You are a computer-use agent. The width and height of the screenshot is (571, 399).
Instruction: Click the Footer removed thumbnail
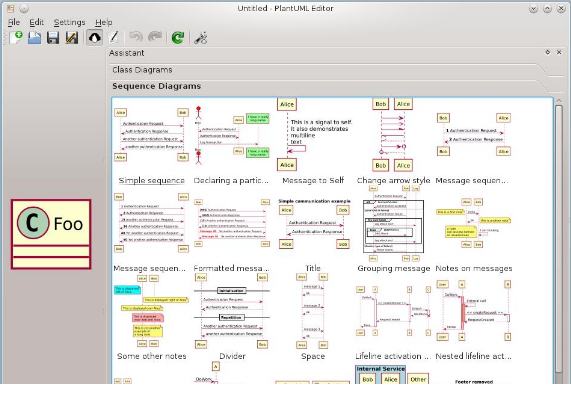(473, 382)
